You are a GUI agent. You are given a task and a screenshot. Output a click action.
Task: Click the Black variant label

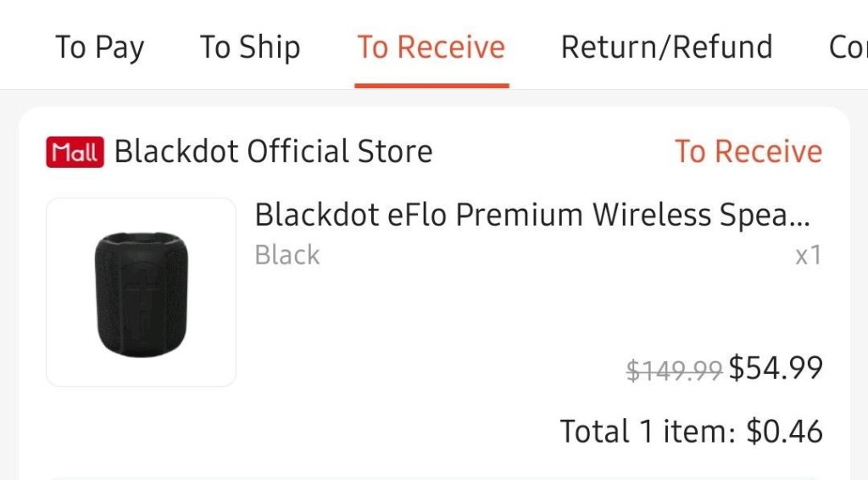[287, 255]
